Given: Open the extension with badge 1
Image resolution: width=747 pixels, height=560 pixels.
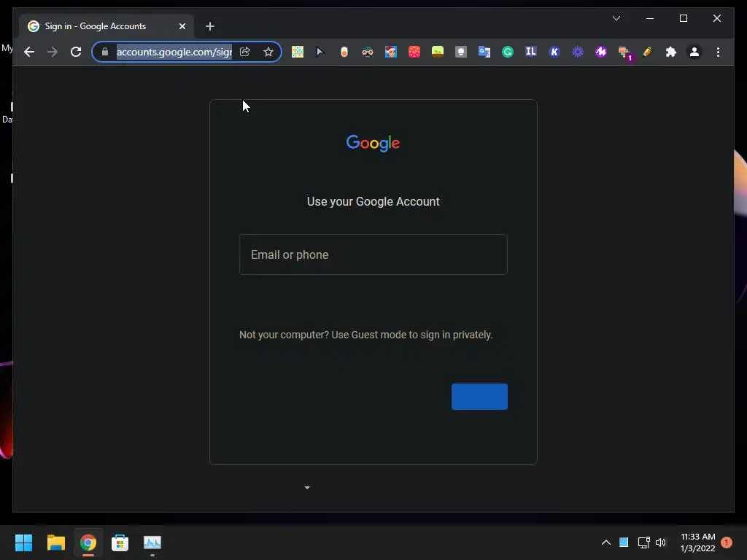Looking at the screenshot, I should pos(624,52).
